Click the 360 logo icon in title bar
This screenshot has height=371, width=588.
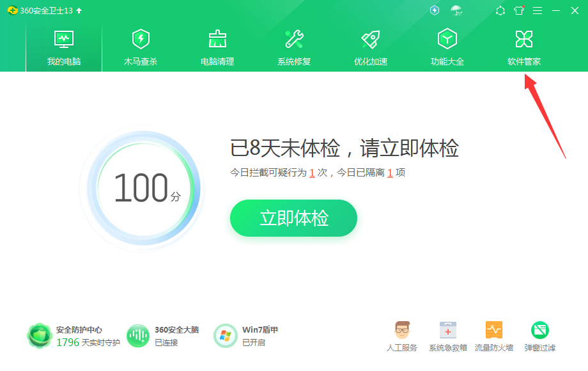pos(12,10)
